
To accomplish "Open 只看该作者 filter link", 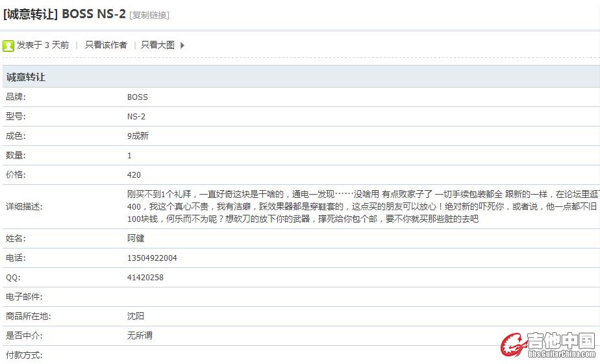I will [x=106, y=45].
